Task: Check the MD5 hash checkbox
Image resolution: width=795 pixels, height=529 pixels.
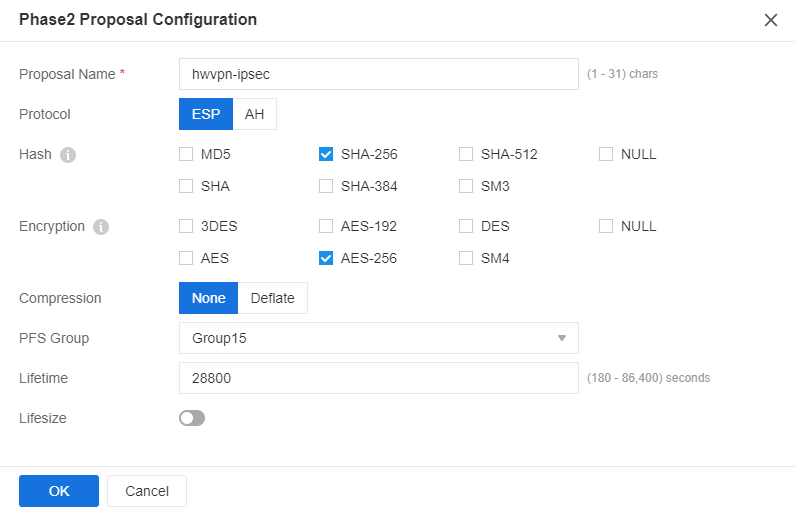Action: [x=186, y=154]
